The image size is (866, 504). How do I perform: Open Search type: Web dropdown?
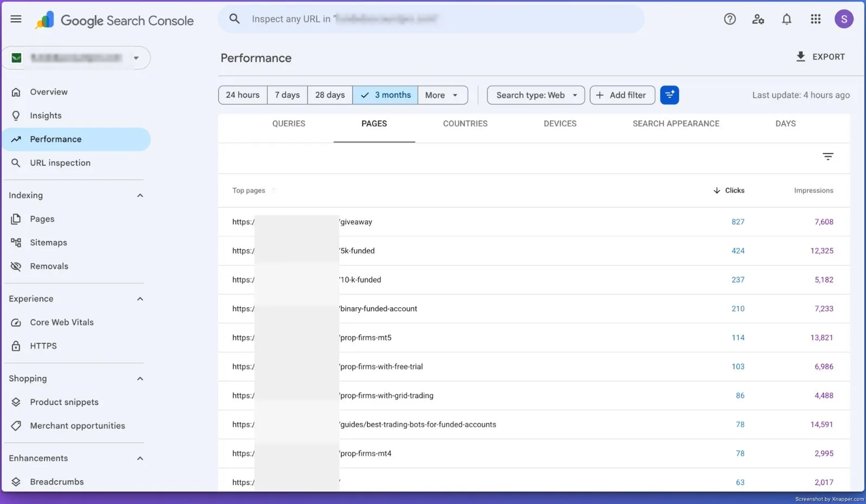click(536, 95)
